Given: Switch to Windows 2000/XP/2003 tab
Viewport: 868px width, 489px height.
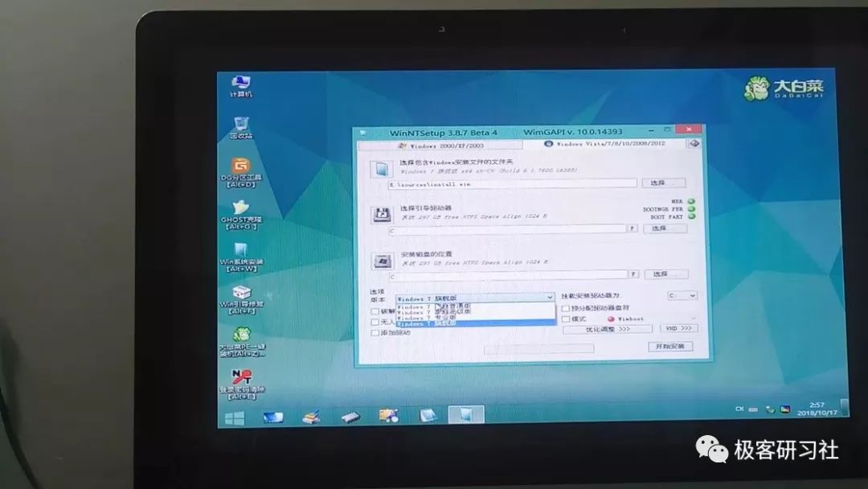Looking at the screenshot, I should pos(440,146).
